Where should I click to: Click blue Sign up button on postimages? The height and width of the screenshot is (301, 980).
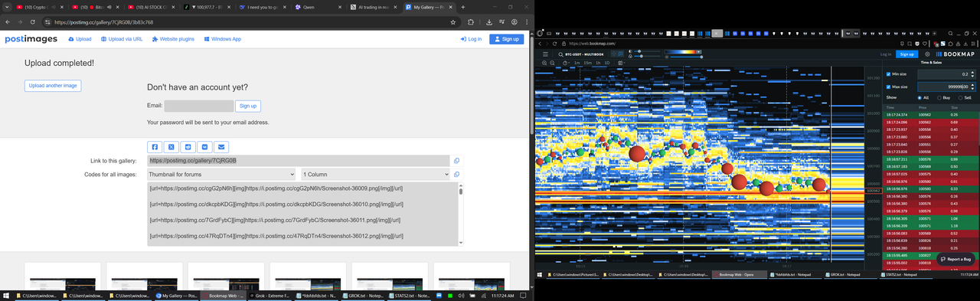coord(506,39)
